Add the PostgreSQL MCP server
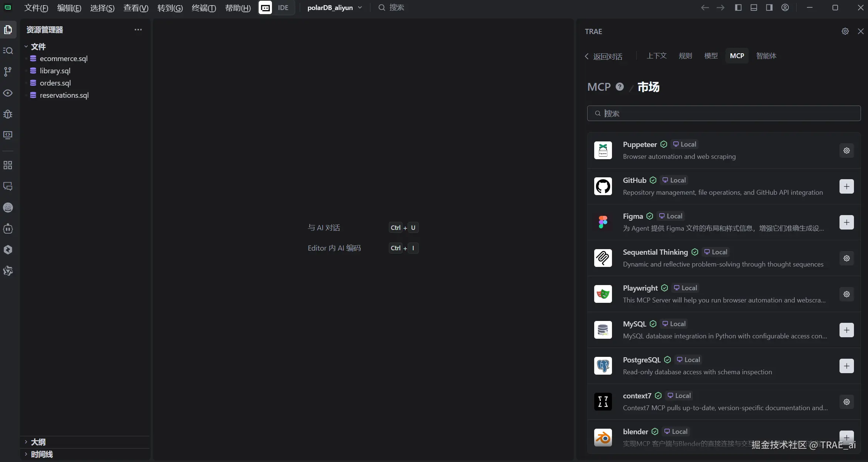This screenshot has width=868, height=462. coord(846,366)
